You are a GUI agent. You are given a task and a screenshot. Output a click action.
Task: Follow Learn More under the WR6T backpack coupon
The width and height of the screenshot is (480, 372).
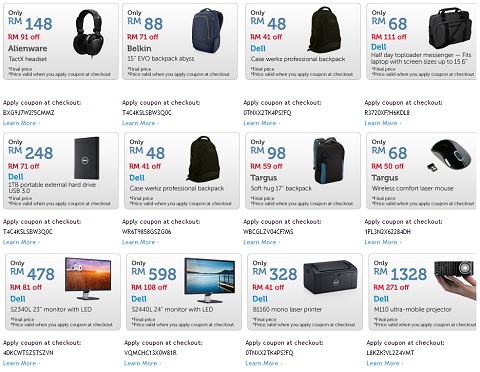coord(140,242)
